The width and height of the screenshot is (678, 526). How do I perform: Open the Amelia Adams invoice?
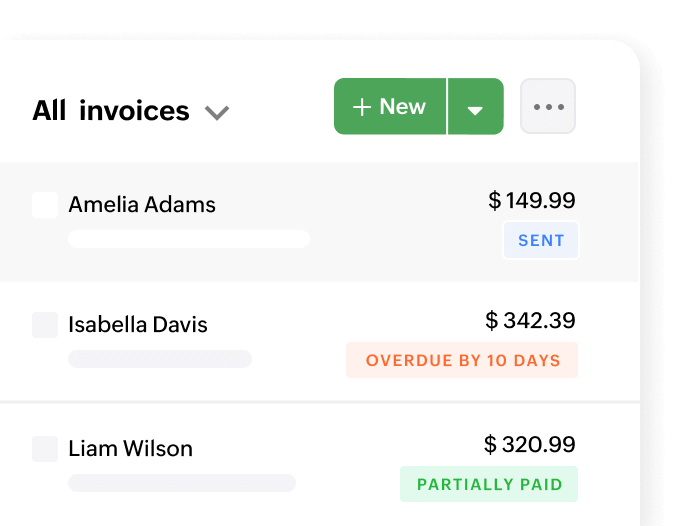point(142,205)
